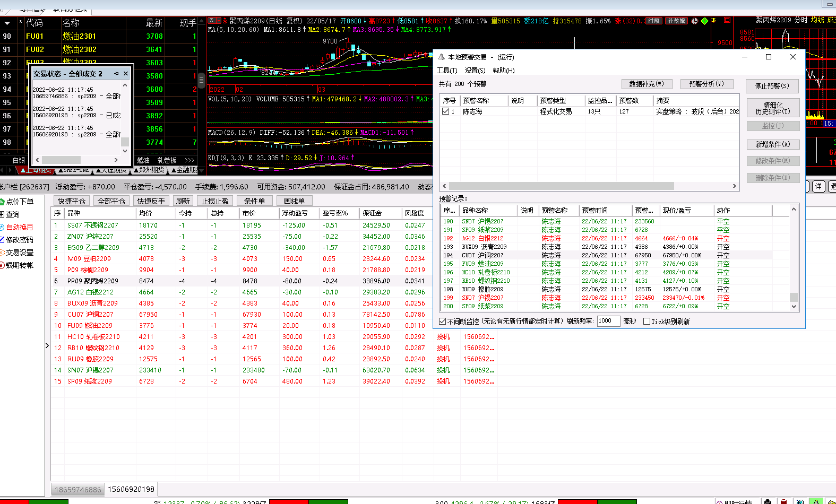This screenshot has width=836, height=504.
Task: Click the 补数据 button on chart
Action: coord(676,21)
